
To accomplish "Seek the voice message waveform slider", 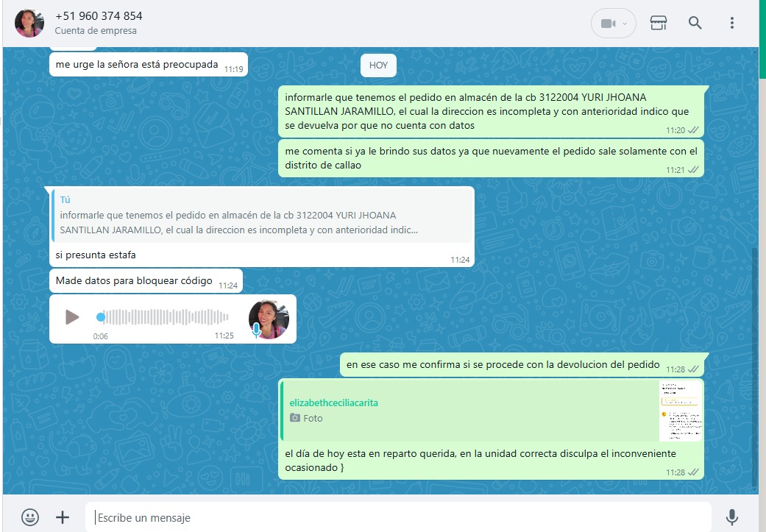I will tap(162, 317).
